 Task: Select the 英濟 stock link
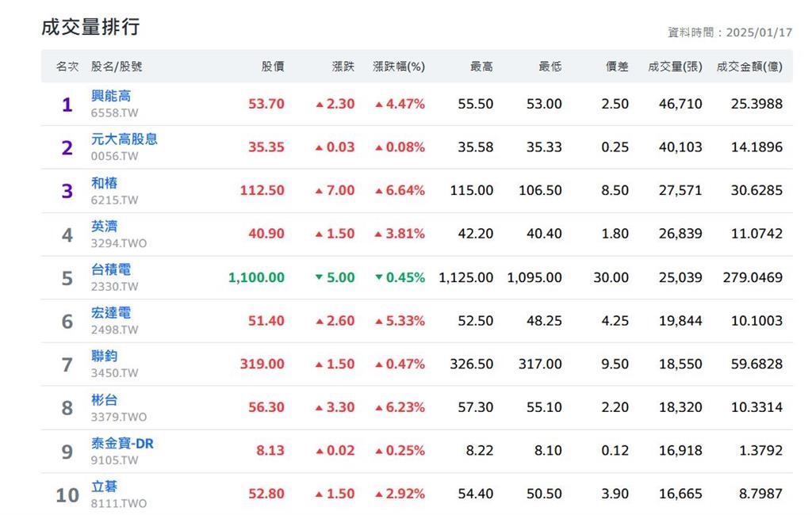point(104,227)
